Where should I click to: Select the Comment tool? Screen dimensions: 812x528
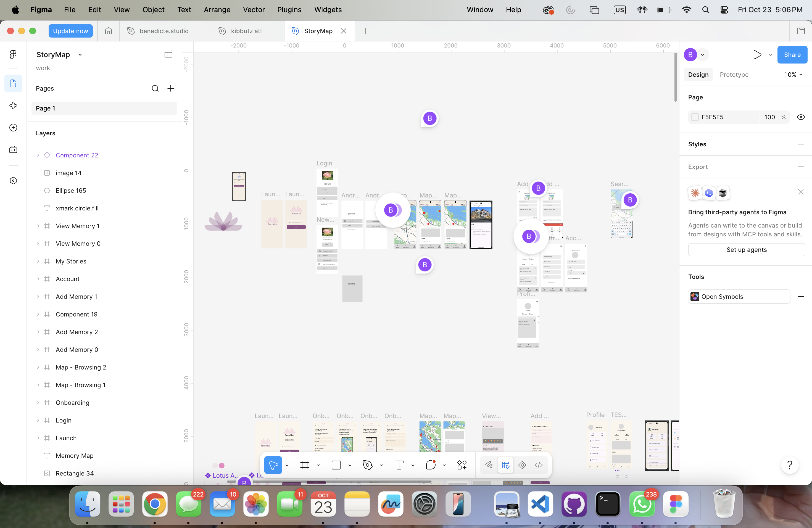pos(431,465)
